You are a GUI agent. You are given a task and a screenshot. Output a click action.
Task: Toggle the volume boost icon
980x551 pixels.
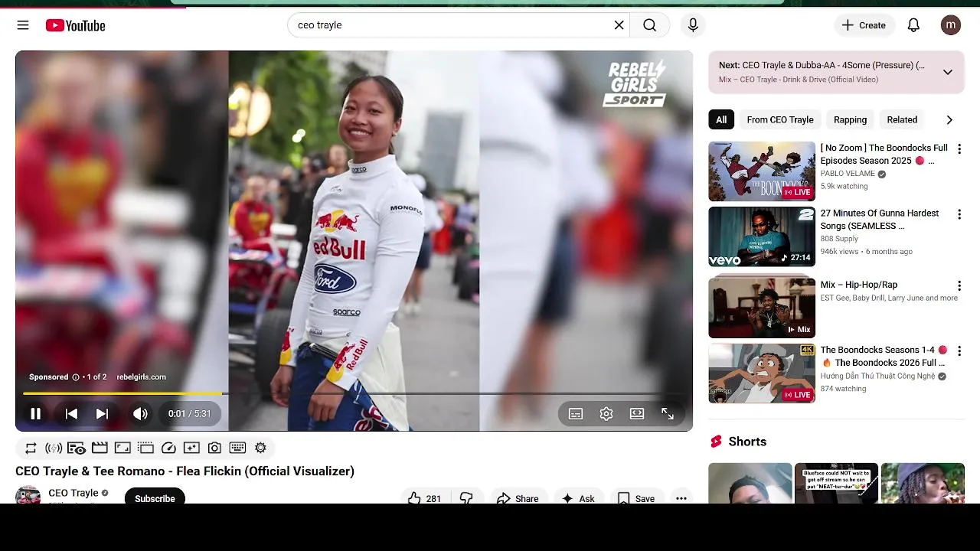tap(54, 448)
